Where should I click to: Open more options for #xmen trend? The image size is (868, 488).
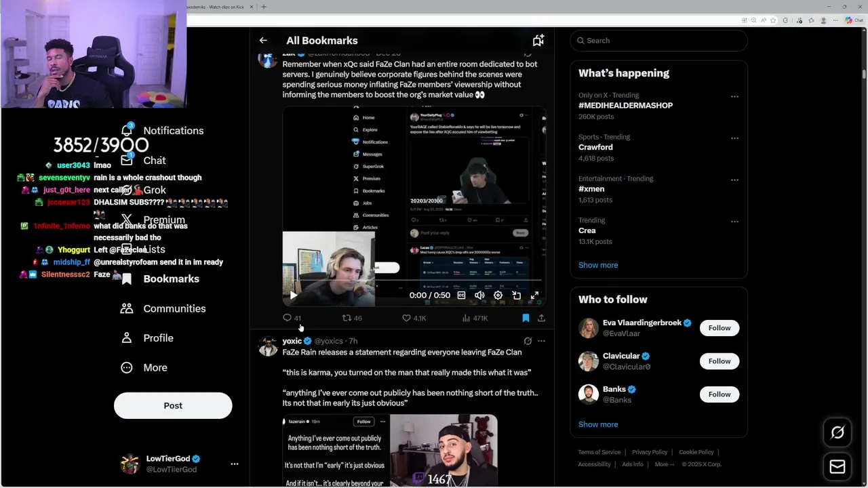[x=734, y=180]
